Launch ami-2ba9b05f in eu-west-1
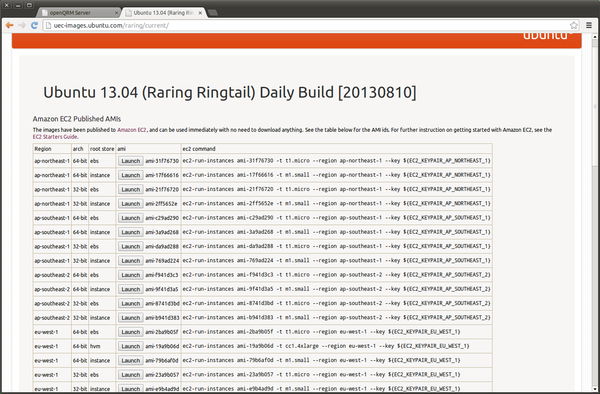Screen dimensions: 600x394 (130, 332)
